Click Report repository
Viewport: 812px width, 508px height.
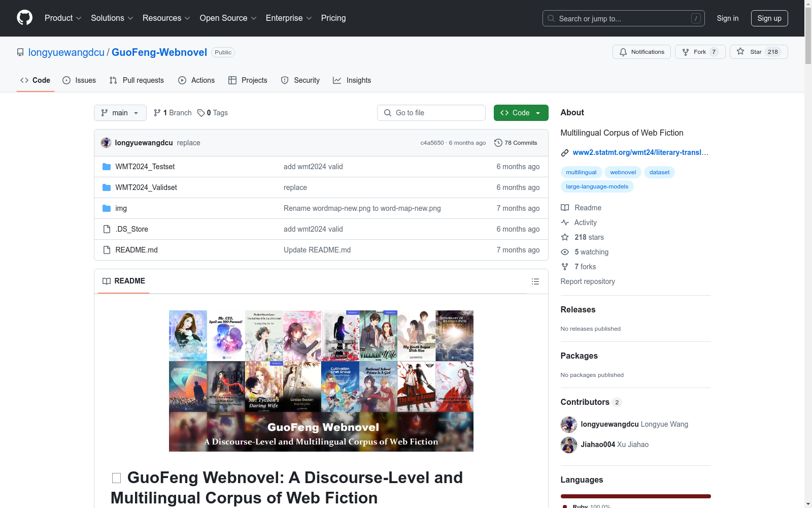588,281
